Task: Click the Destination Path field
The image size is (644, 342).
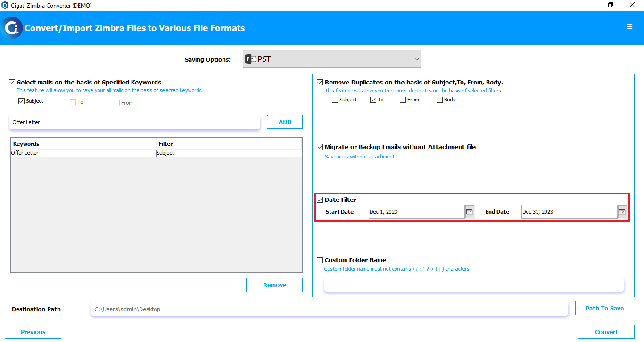Action: [329, 309]
